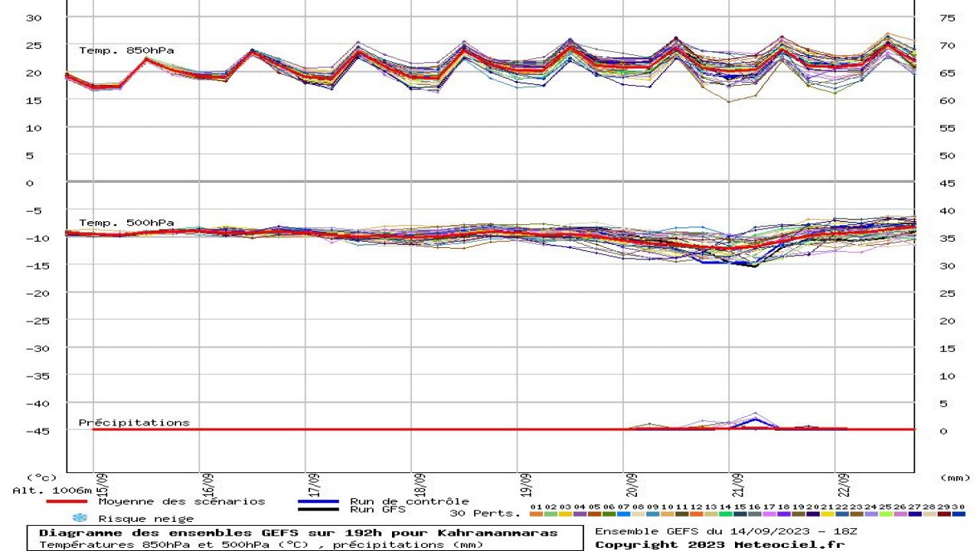Click the '(mm)' precipitation unit label
Image resolution: width=980 pixels, height=551 pixels.
coord(955,478)
